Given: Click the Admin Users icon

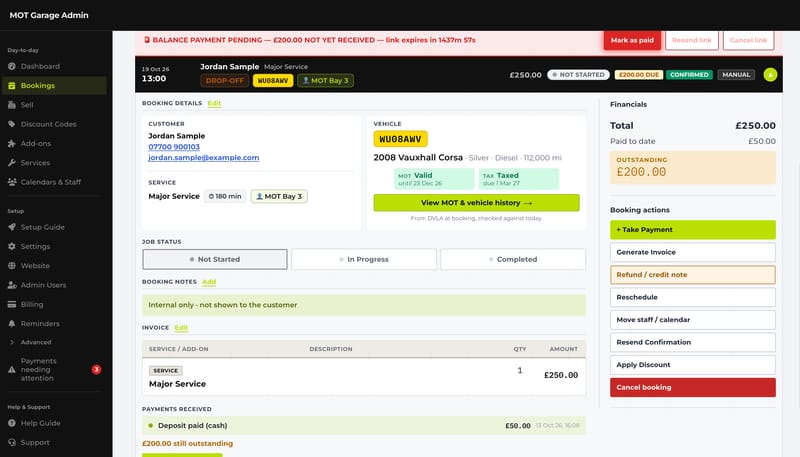Looking at the screenshot, I should coord(12,285).
